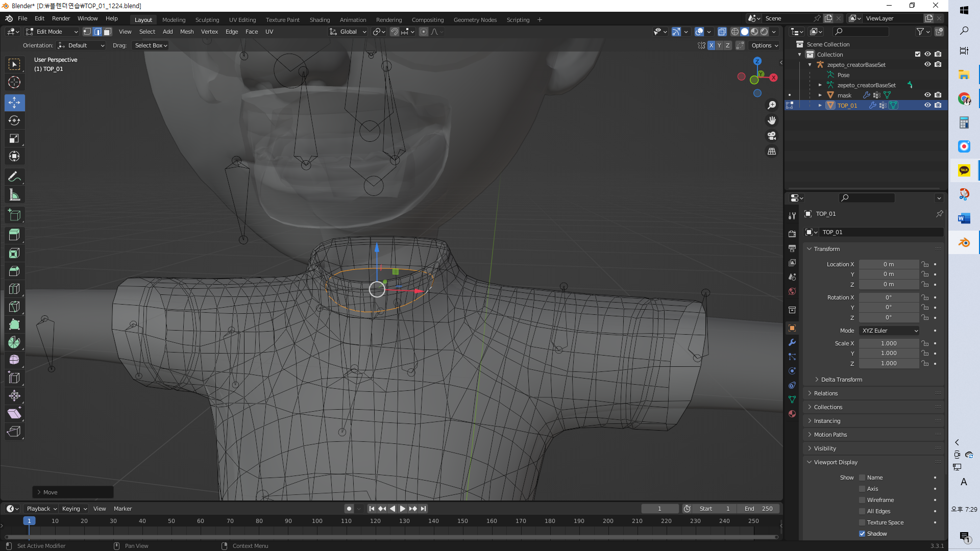Select the Extrude Region tool
The width and height of the screenshot is (980, 551).
[14, 235]
